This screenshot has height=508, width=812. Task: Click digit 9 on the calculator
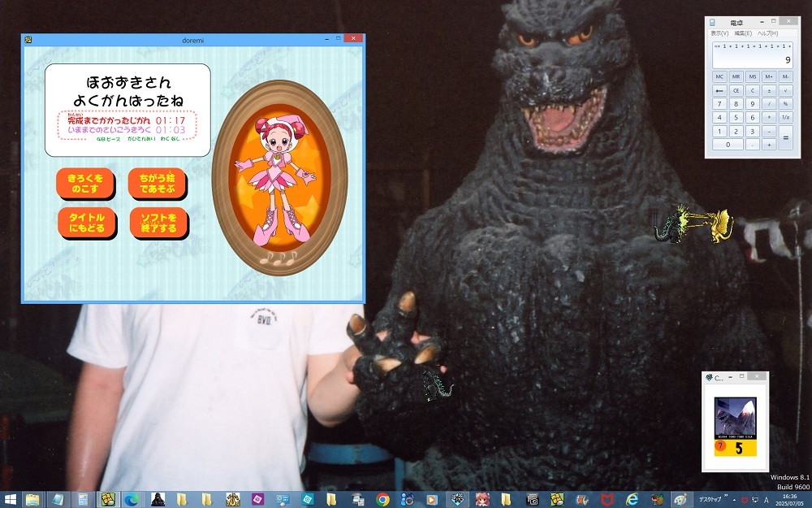pos(753,104)
